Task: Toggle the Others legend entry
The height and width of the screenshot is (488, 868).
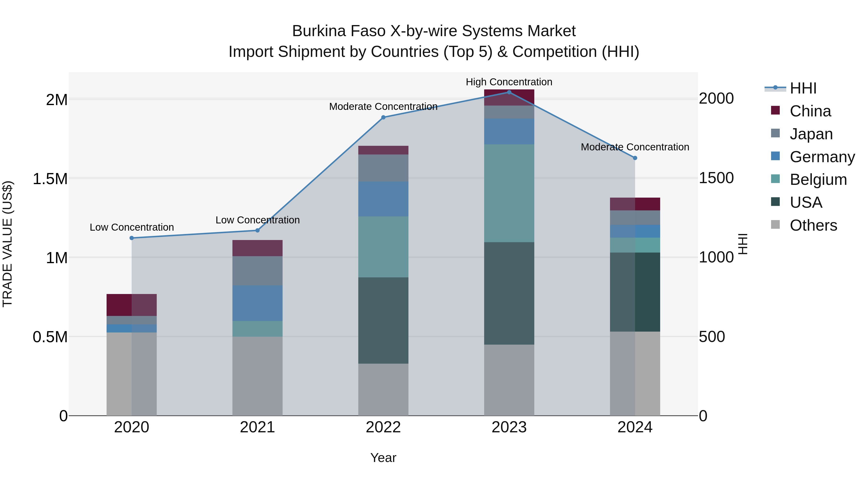Action: (804, 225)
